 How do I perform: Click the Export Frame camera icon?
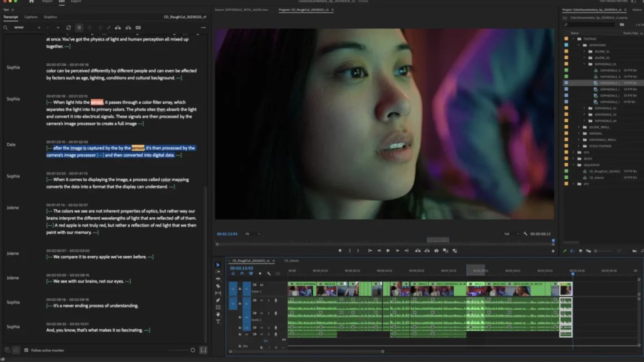click(x=436, y=250)
